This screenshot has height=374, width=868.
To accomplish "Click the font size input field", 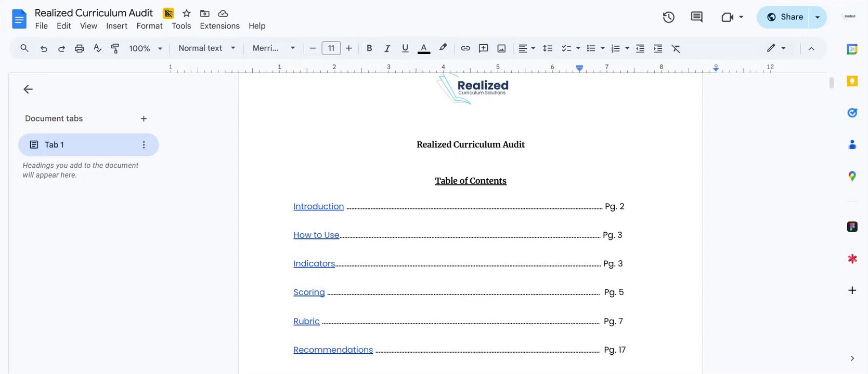I will tap(331, 48).
